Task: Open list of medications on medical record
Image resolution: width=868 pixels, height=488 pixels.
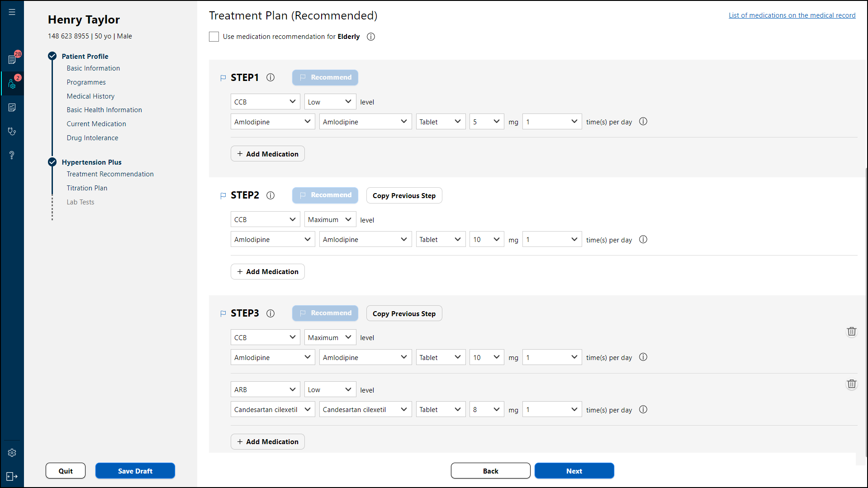Action: 792,15
